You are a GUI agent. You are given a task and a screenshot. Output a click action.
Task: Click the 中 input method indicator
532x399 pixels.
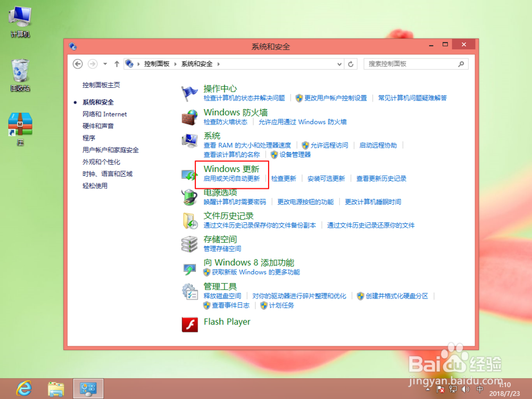480,389
